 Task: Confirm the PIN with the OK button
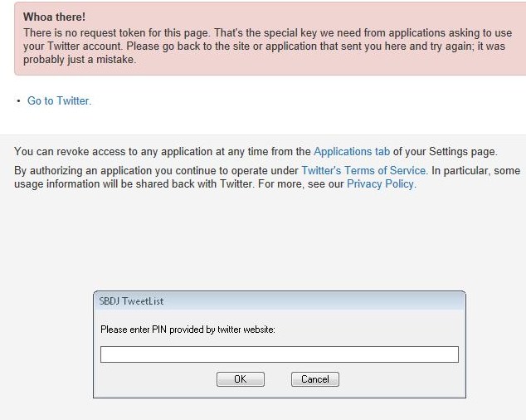pos(241,379)
